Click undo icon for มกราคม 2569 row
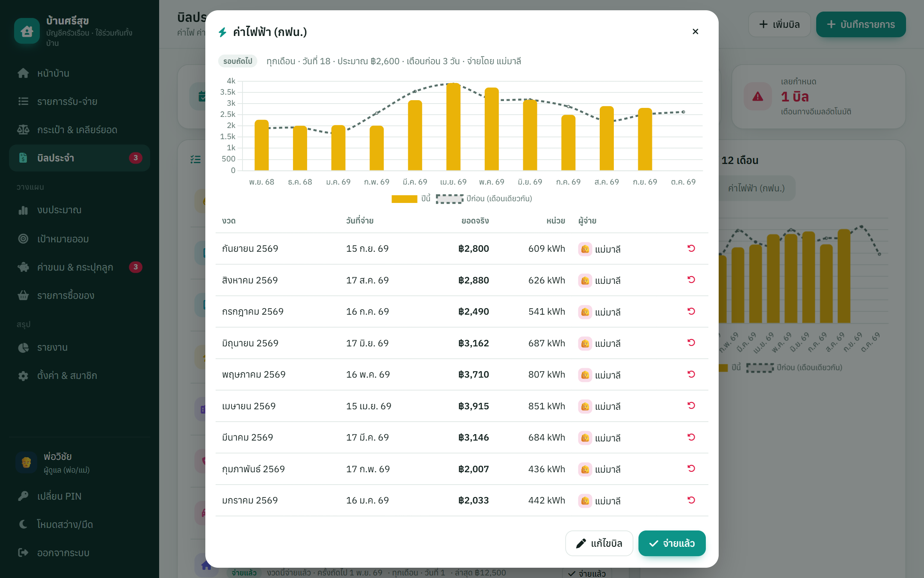The width and height of the screenshot is (924, 578). click(691, 500)
